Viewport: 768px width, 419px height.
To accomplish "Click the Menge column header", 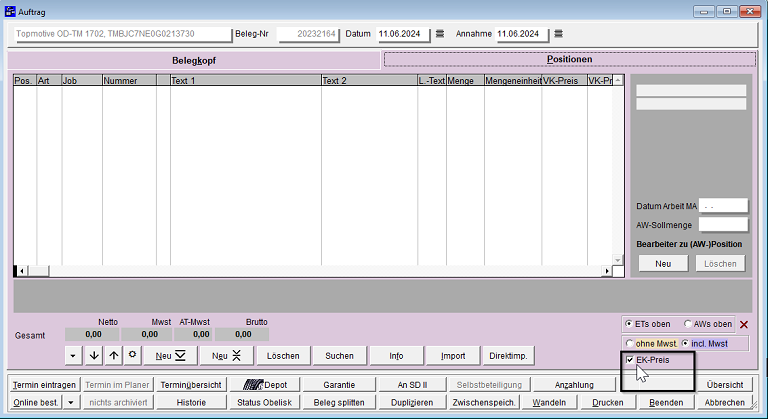I will (x=465, y=80).
